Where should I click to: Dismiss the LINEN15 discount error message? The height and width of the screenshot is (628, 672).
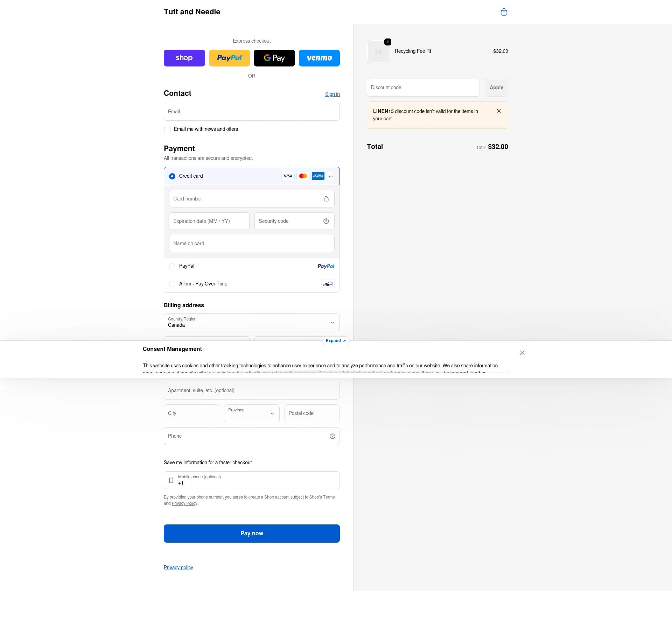click(x=498, y=111)
